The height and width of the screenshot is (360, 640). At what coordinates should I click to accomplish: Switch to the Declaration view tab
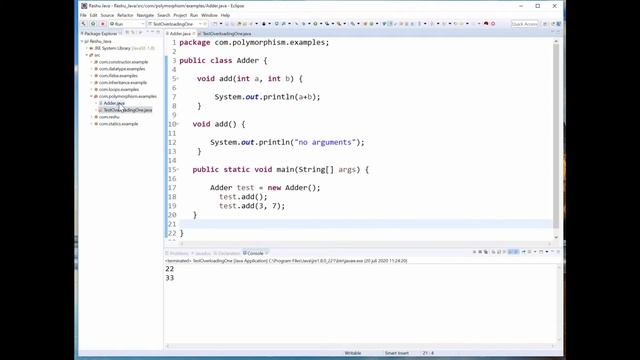point(227,253)
